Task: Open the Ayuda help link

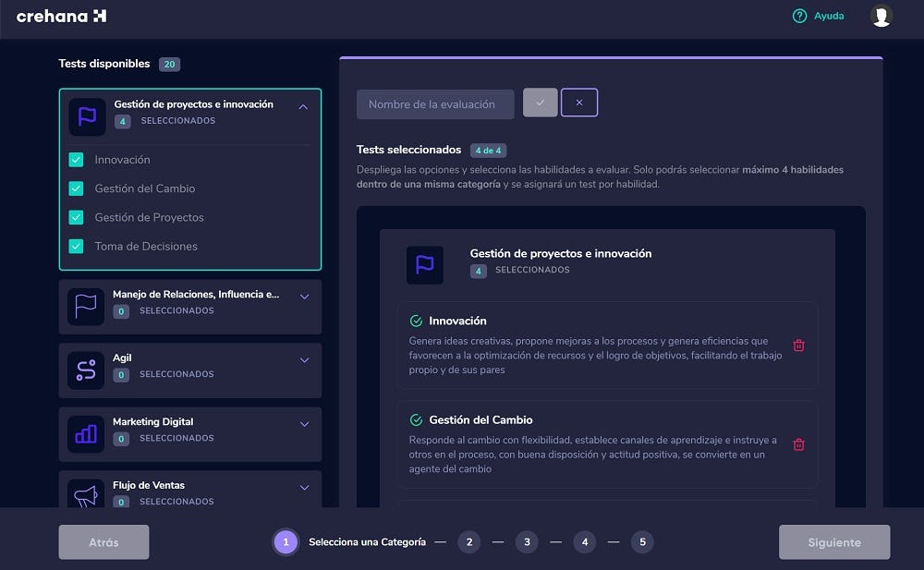Action: (x=819, y=16)
